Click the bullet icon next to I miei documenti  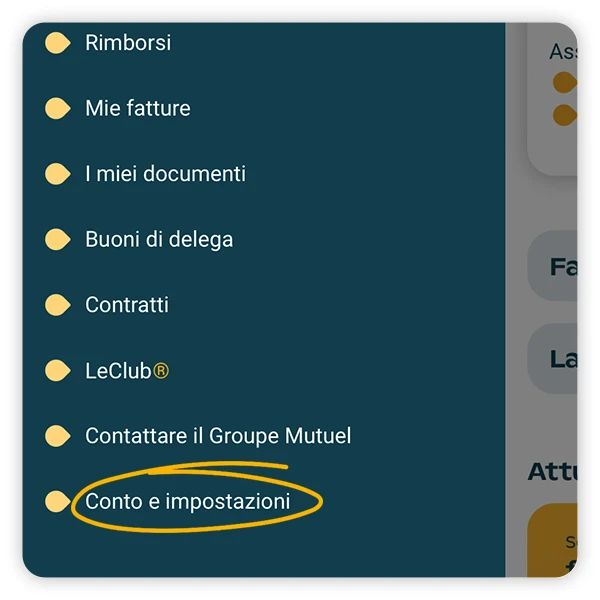pyautogui.click(x=58, y=174)
